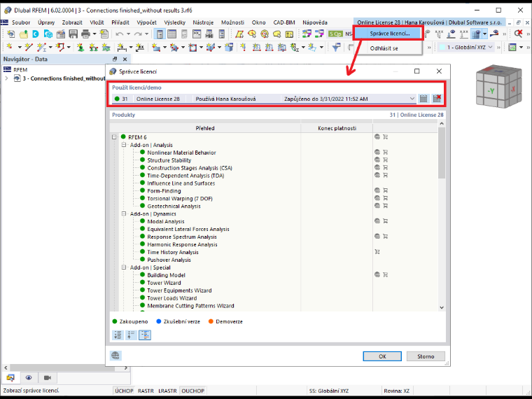Click the expand all tree icon
Image resolution: width=532 pixels, height=399 pixels.
tap(118, 335)
